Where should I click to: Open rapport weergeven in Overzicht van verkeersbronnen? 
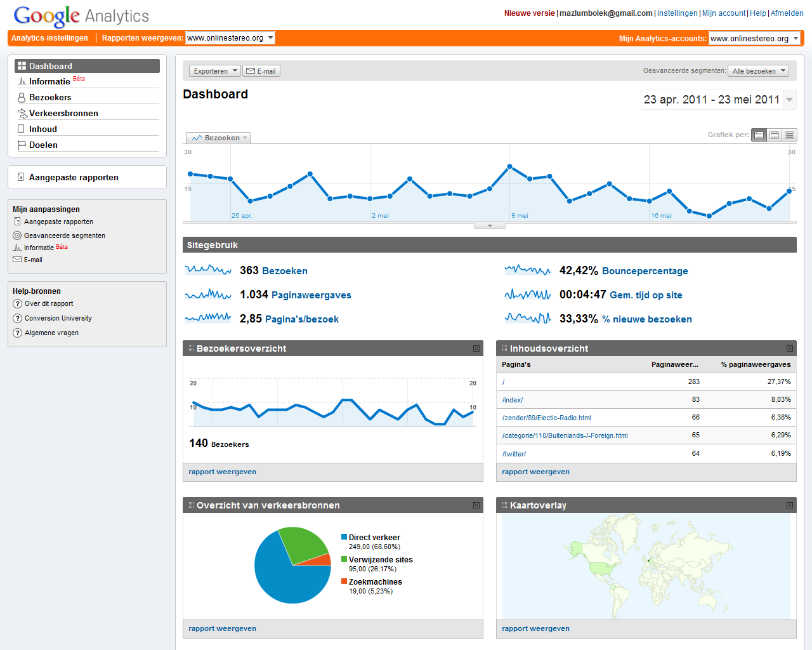[x=222, y=628]
